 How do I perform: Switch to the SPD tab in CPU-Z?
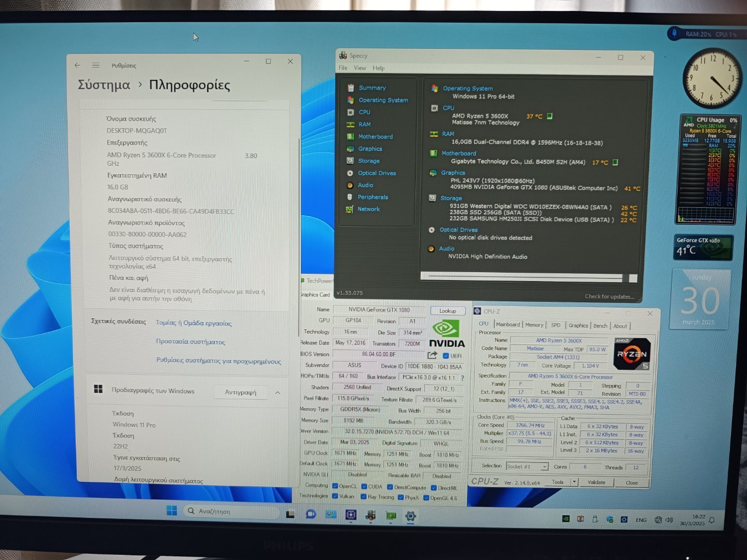pyautogui.click(x=556, y=325)
